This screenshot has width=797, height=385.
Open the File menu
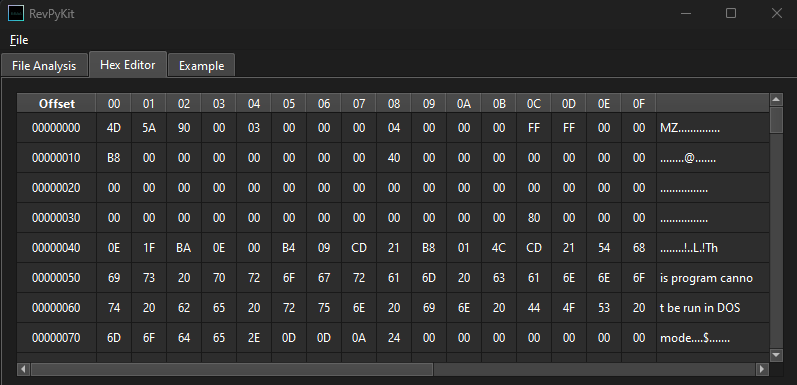[x=19, y=40]
